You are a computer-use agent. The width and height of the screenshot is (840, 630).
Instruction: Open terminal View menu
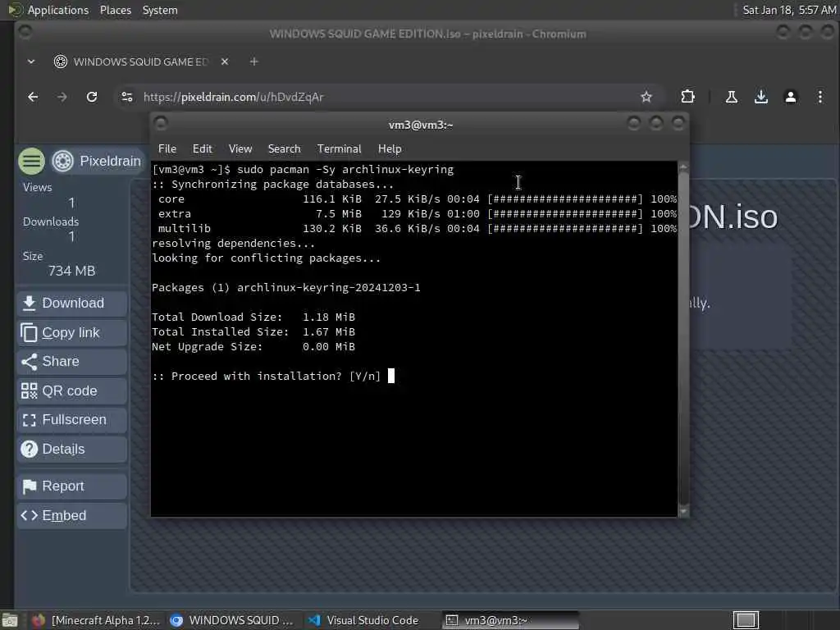240,149
